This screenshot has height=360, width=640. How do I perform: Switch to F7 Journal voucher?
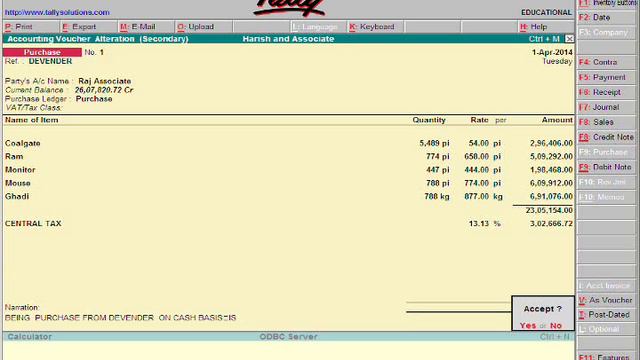[606, 107]
